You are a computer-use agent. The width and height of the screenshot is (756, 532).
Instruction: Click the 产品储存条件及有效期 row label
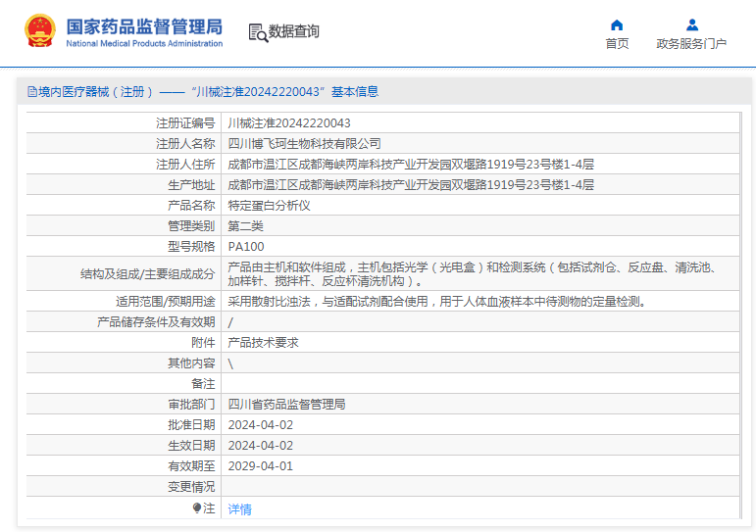pos(156,322)
